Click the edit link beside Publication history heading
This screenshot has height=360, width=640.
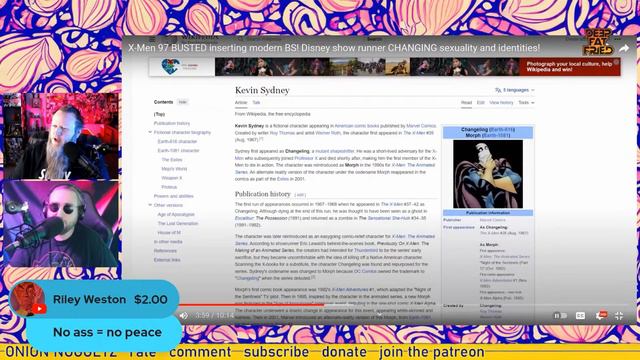pyautogui.click(x=300, y=195)
